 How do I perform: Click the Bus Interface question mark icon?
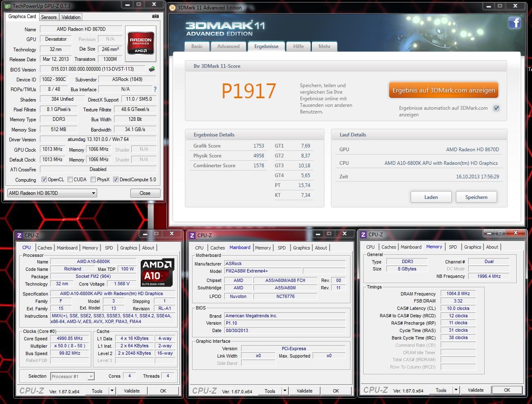pos(155,89)
